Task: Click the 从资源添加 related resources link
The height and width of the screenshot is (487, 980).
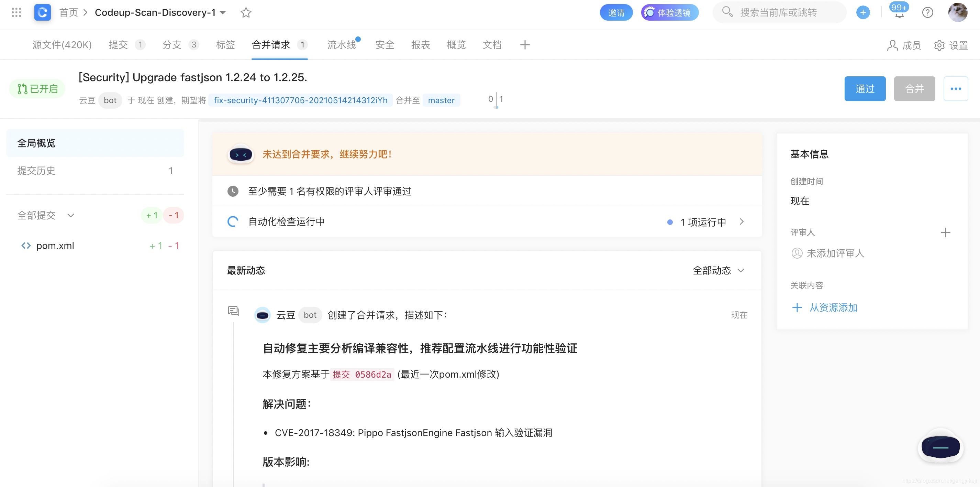Action: (834, 307)
